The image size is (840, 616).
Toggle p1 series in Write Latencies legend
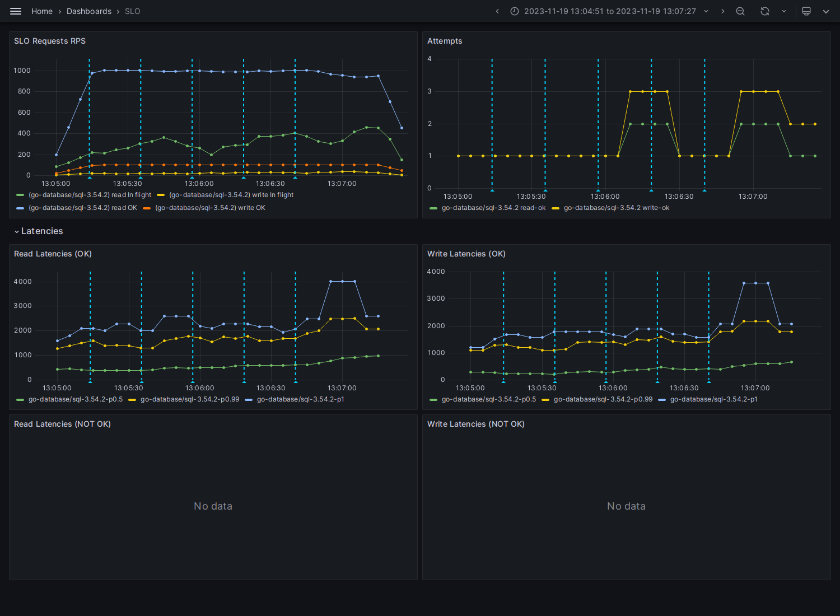(x=714, y=399)
